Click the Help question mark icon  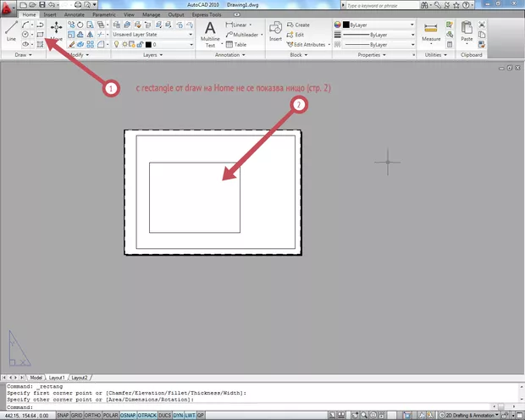point(466,5)
